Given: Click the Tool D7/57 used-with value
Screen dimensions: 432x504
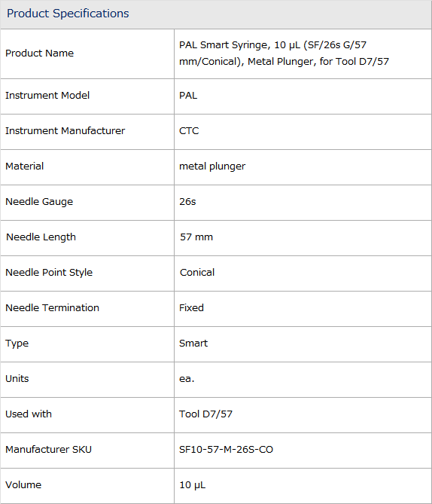Looking at the screenshot, I should pyautogui.click(x=205, y=414).
